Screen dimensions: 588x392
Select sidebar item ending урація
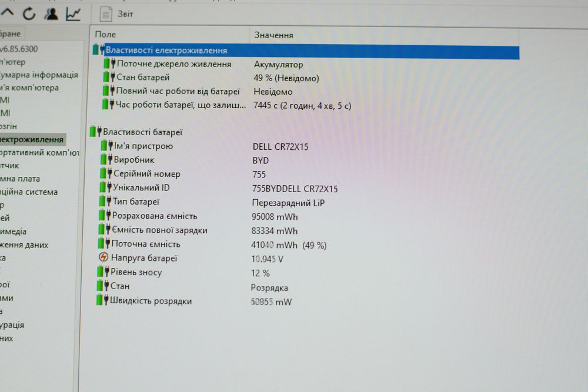click(12, 325)
